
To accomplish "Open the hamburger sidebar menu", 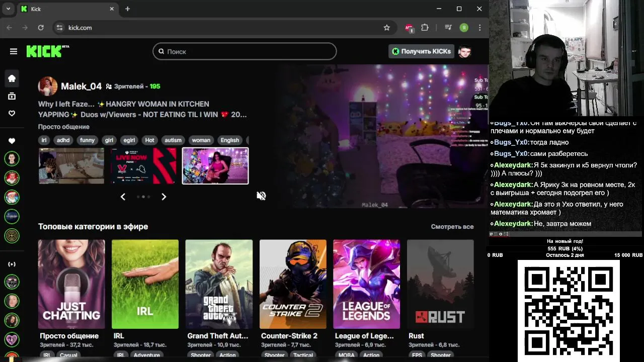I will (14, 51).
